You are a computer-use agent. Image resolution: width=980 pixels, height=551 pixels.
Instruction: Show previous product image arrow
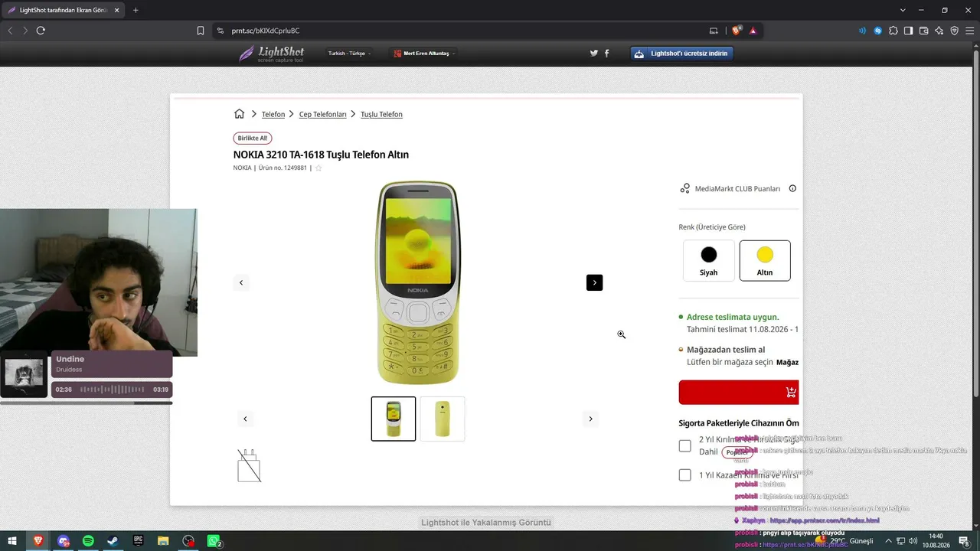point(241,282)
